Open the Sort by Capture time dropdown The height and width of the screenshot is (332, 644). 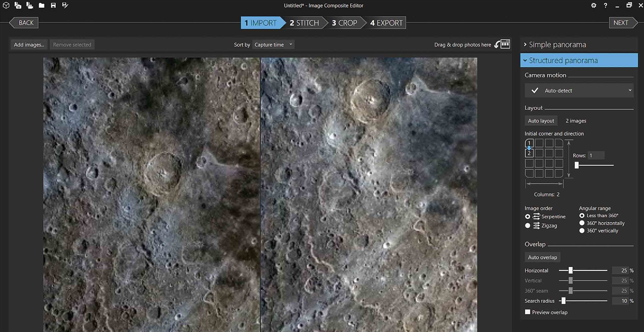(x=273, y=44)
